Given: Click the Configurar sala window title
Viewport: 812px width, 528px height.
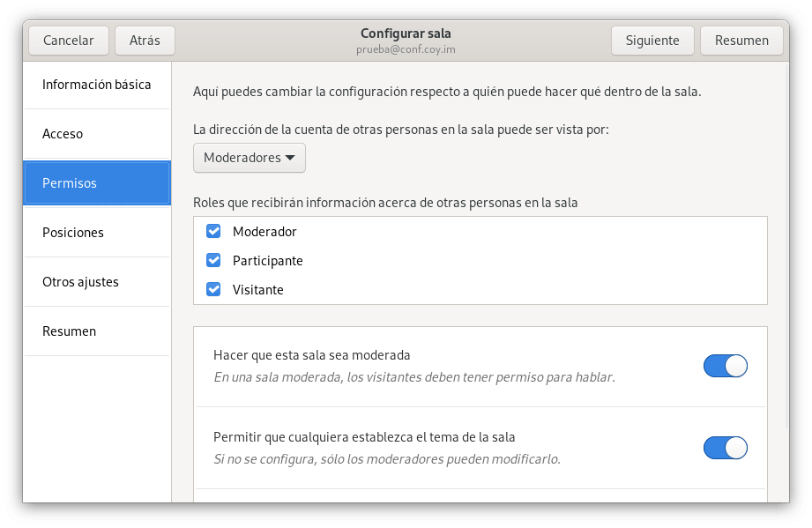Looking at the screenshot, I should pos(406,33).
